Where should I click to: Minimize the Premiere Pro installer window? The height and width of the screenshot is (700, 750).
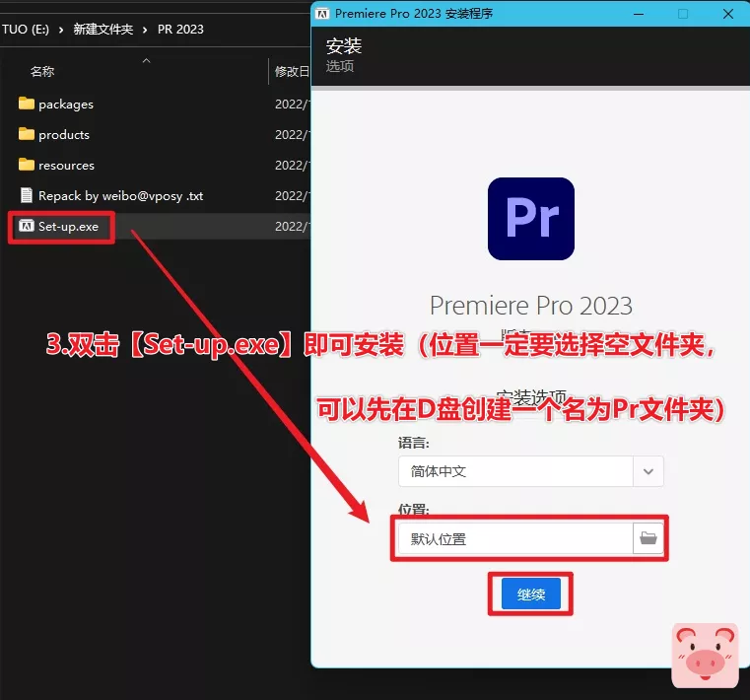(x=638, y=14)
